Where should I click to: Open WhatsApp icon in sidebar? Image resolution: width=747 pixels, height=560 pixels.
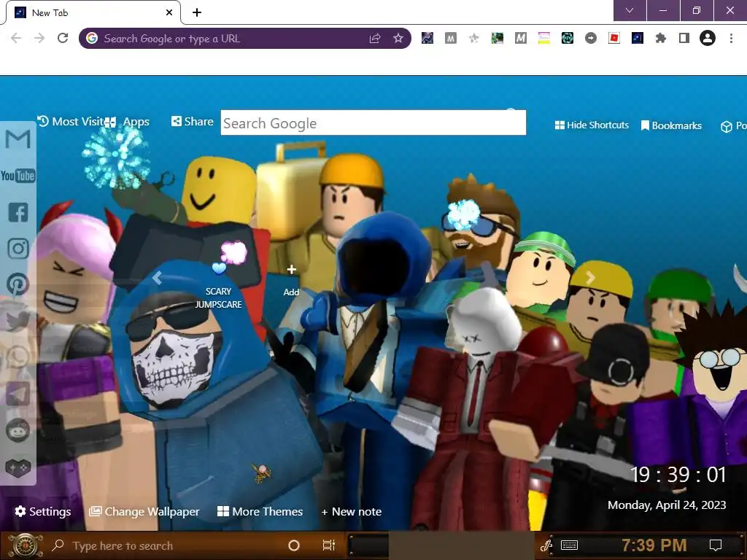pyautogui.click(x=18, y=357)
